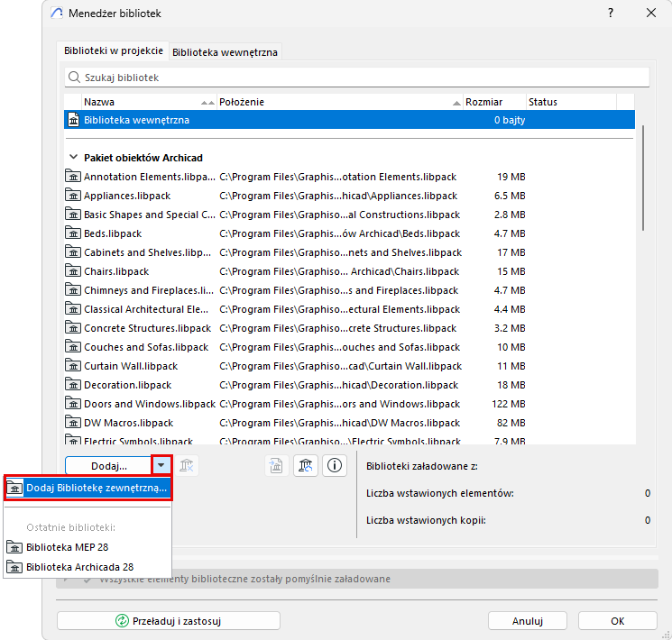This screenshot has width=672, height=640.
Task: Click the Basic Shapes library icon
Action: tap(73, 215)
